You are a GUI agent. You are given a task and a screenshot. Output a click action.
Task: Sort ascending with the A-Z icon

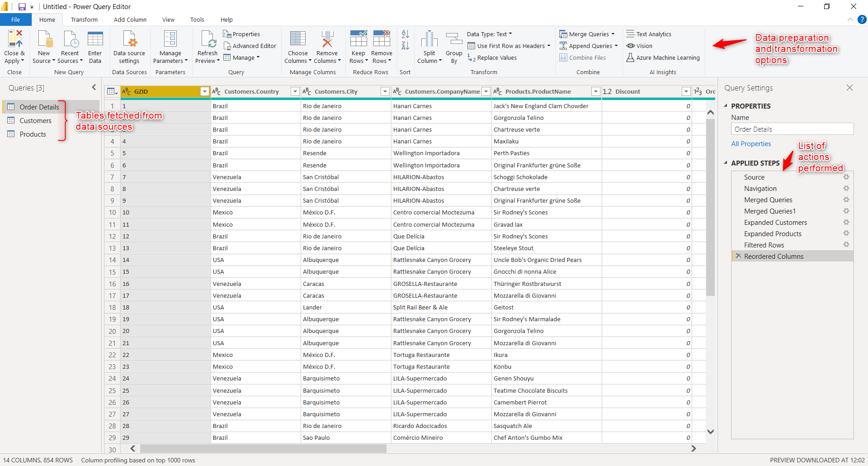[406, 34]
